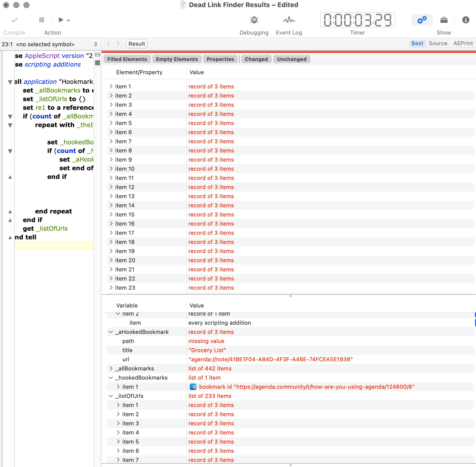Go forward with the right chevron
This screenshot has width=476, height=467.
pyautogui.click(x=118, y=44)
